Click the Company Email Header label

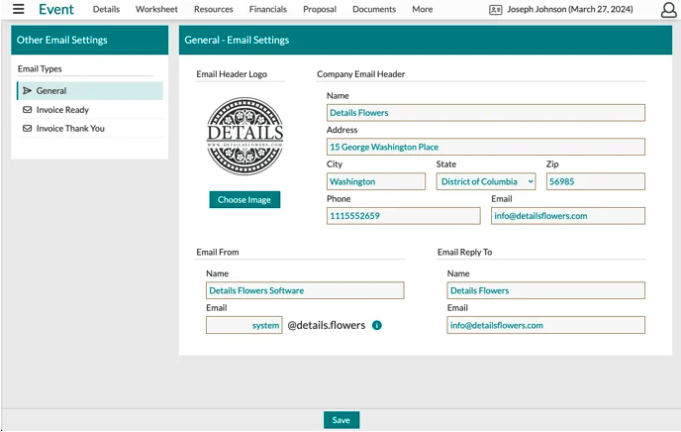point(361,74)
